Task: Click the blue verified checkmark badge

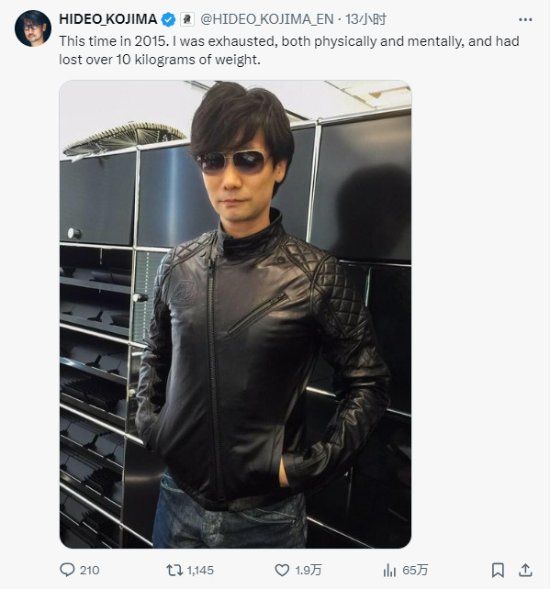Action: coord(168,20)
